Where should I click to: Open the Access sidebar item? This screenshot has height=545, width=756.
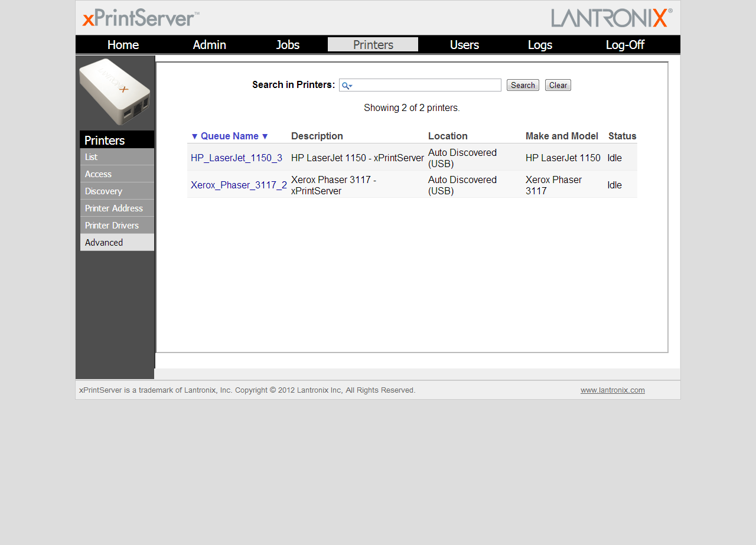point(117,174)
